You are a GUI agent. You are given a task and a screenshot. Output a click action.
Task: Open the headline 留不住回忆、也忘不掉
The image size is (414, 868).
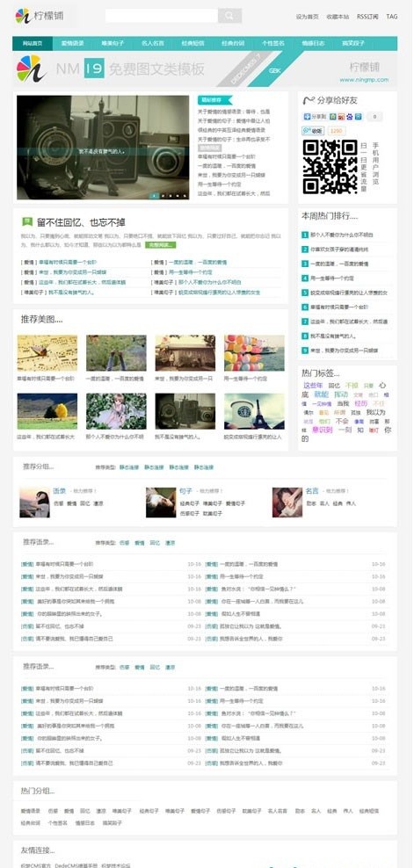point(81,222)
